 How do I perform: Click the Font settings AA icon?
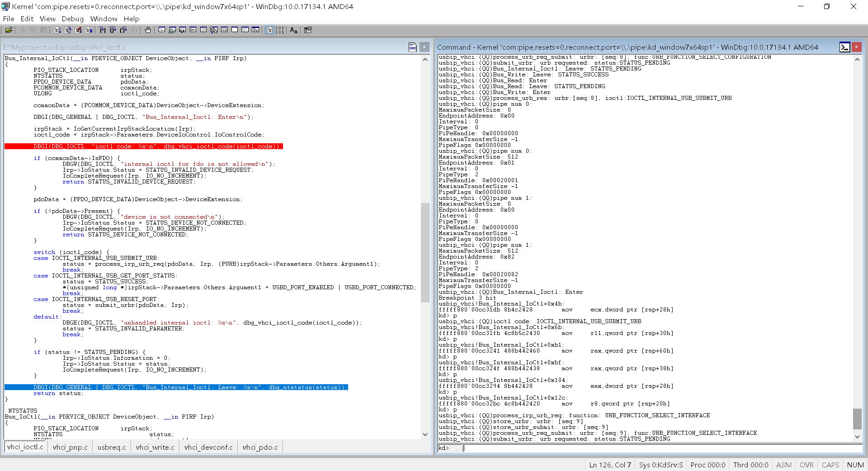293,30
